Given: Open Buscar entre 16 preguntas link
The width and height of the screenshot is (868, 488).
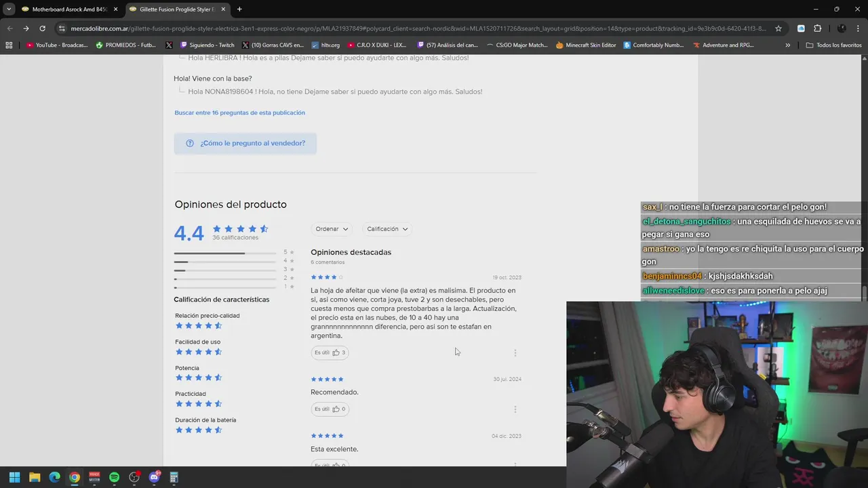Looking at the screenshot, I should 239,113.
